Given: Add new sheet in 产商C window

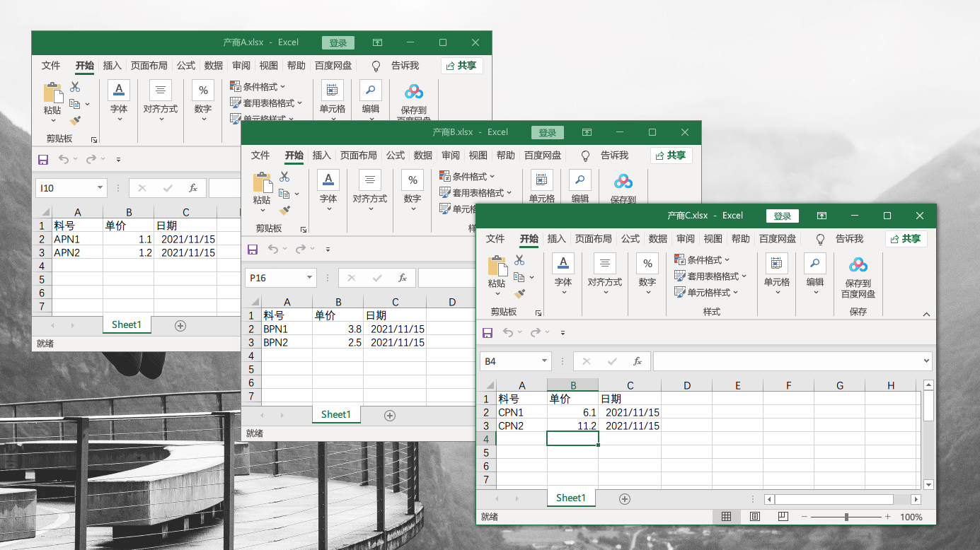Looking at the screenshot, I should pos(625,498).
